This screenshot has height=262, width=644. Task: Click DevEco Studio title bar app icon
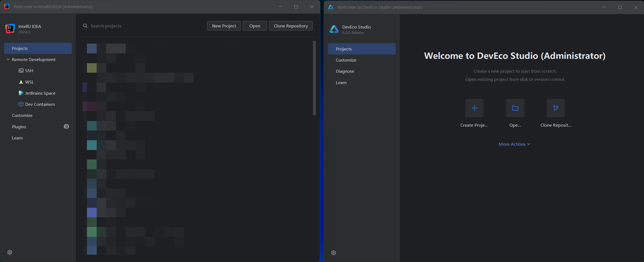tap(331, 7)
